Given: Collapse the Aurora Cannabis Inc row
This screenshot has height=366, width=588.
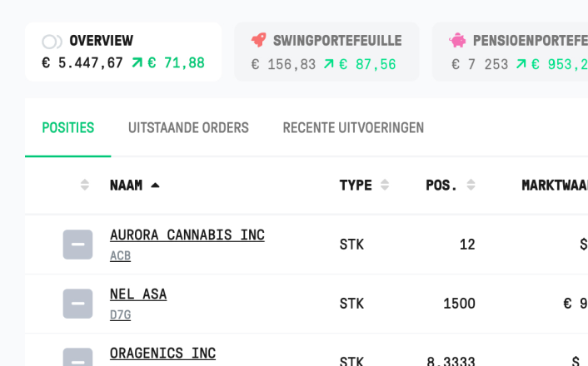Looking at the screenshot, I should pyautogui.click(x=77, y=245).
